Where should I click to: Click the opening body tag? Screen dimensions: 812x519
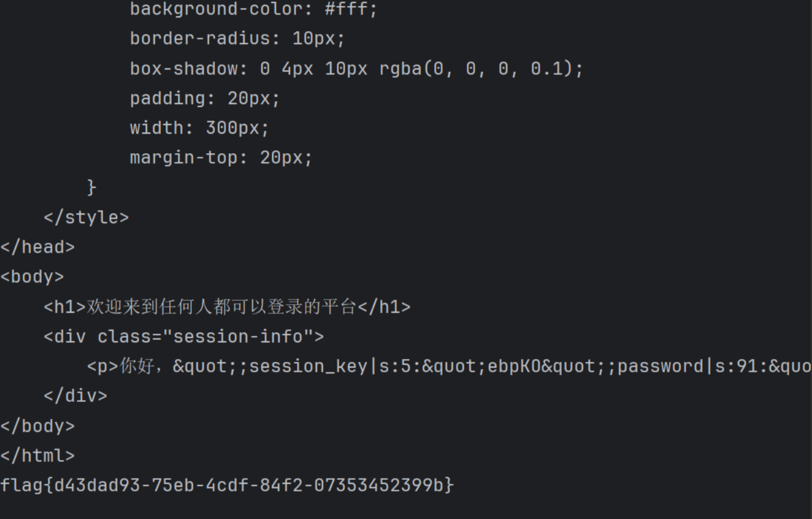tap(32, 277)
